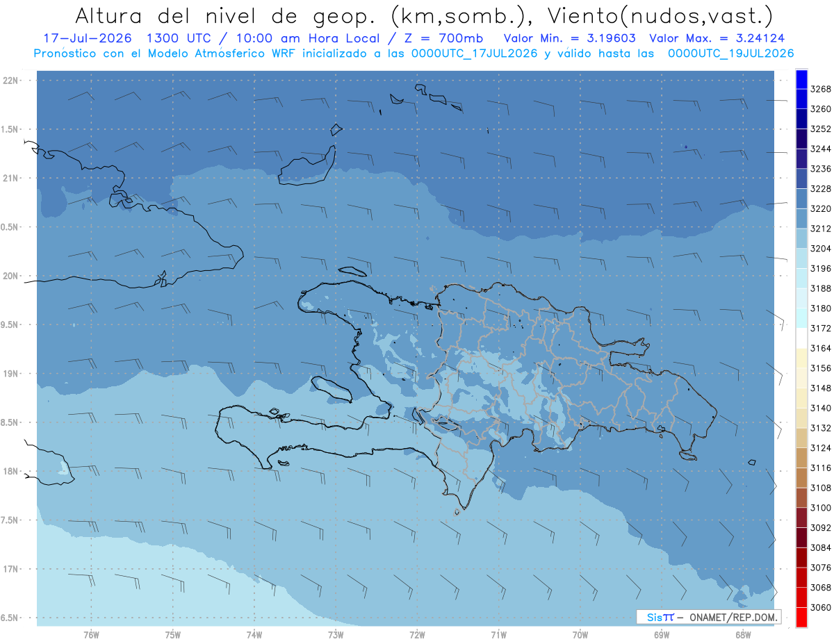
Task: Click the '3268' color bar label
Action: tap(821, 89)
